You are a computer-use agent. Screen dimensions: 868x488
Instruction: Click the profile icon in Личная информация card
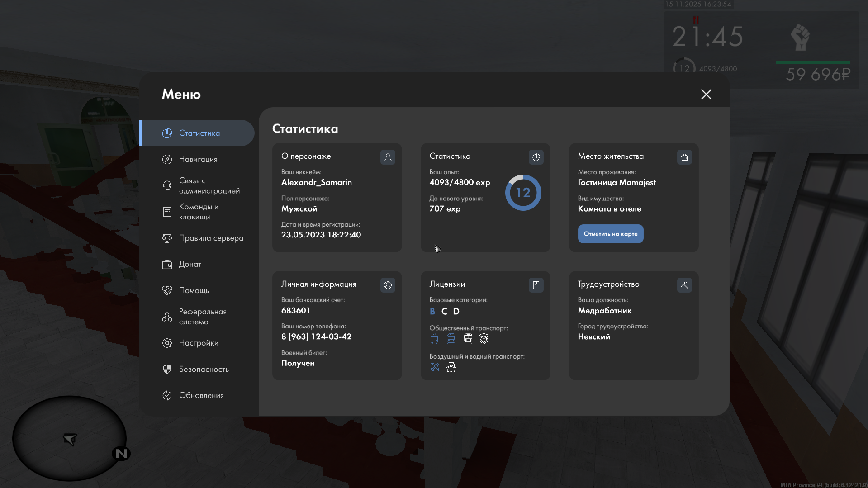click(388, 285)
